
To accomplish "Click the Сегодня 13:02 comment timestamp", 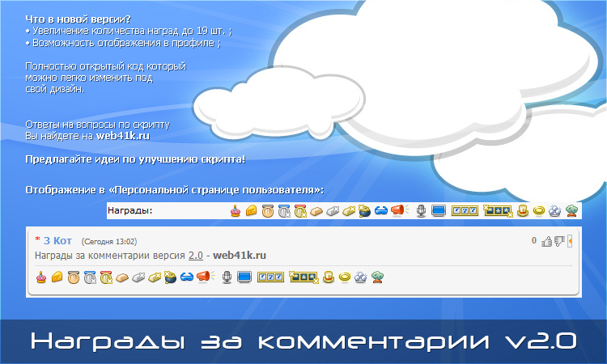I will click(108, 241).
